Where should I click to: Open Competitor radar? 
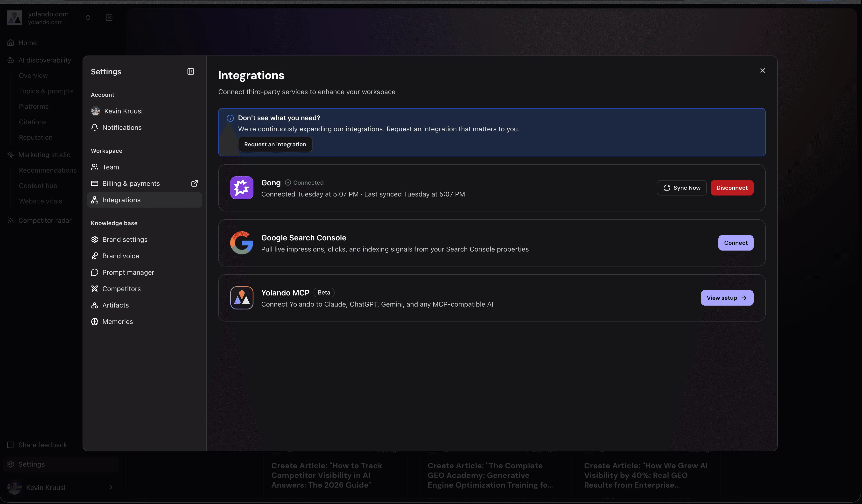click(45, 221)
